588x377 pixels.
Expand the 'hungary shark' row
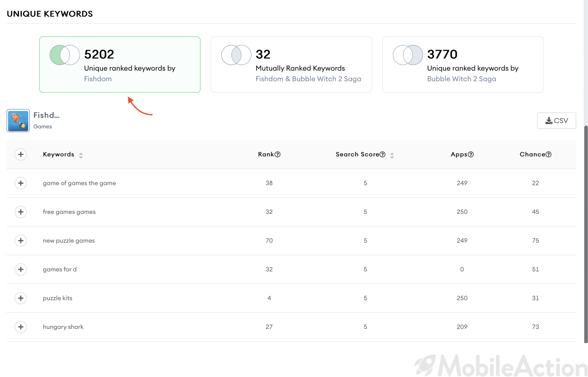pos(21,327)
